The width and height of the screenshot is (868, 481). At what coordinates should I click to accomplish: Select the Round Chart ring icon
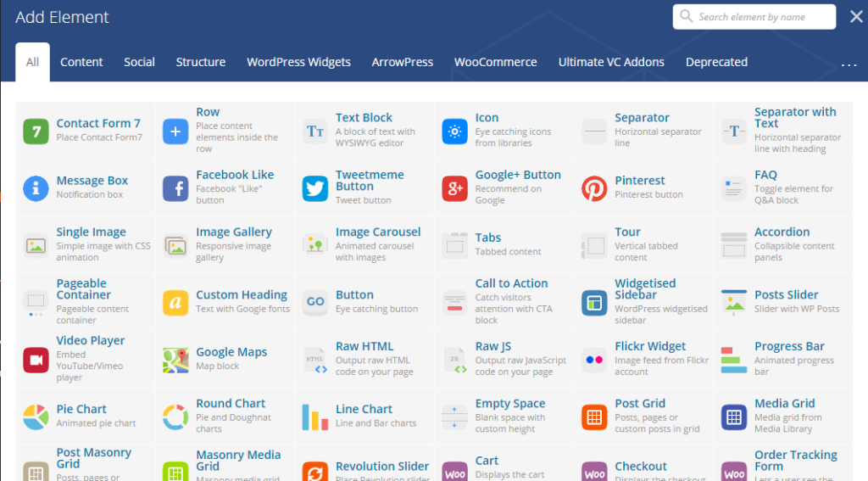[175, 417]
